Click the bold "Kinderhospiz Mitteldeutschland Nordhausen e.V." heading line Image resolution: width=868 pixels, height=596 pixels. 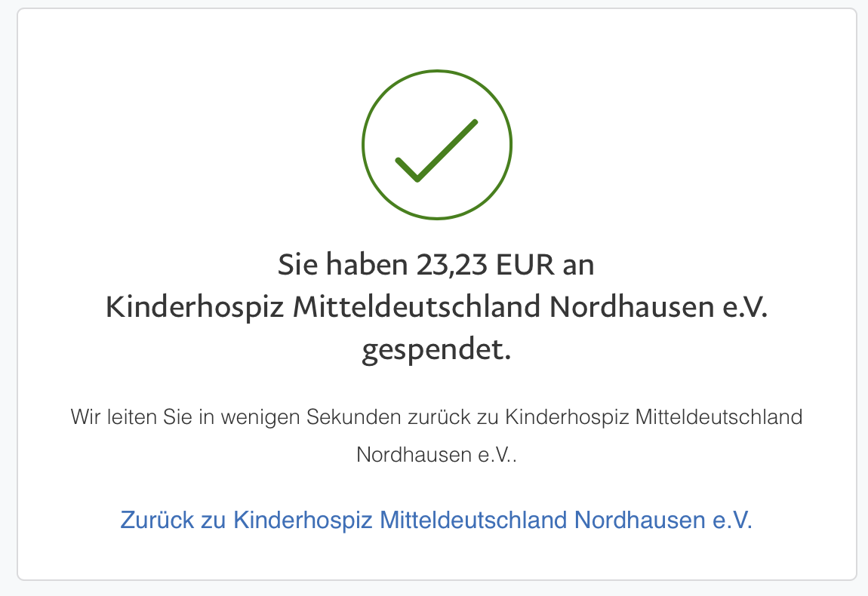click(x=436, y=308)
